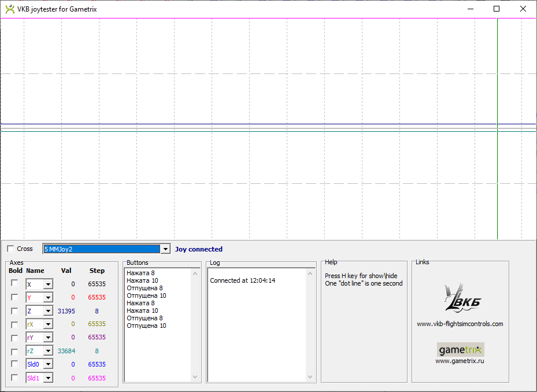537x392 pixels.
Task: Open the MMJoy2 device dropdown
Action: click(x=165, y=249)
